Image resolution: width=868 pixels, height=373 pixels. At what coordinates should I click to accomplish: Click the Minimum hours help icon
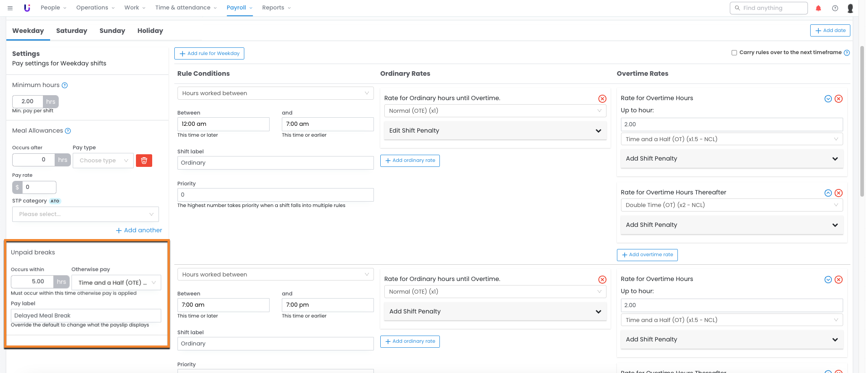pyautogui.click(x=65, y=85)
